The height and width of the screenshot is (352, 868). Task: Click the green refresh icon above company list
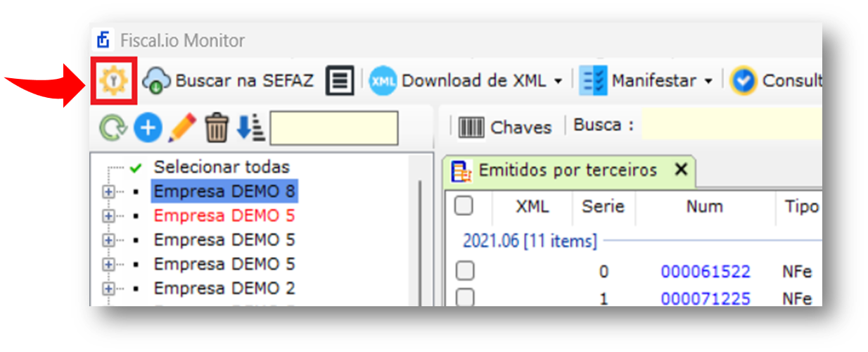click(113, 127)
